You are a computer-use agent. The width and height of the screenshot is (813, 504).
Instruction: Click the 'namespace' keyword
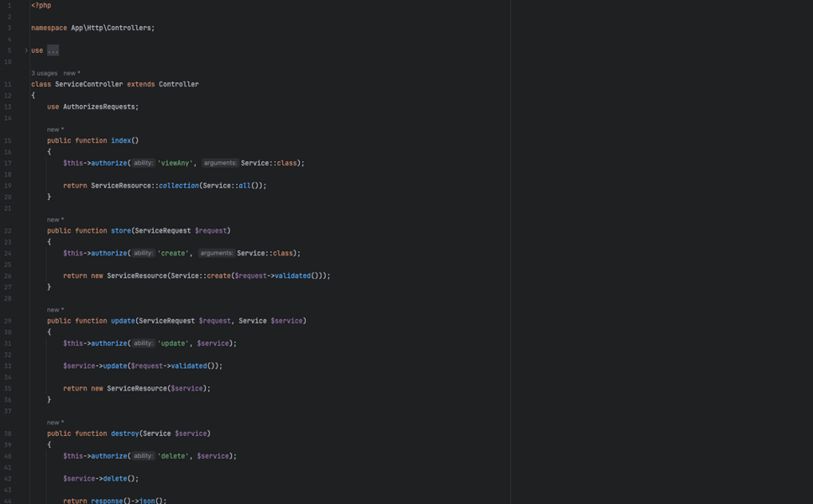[49, 28]
